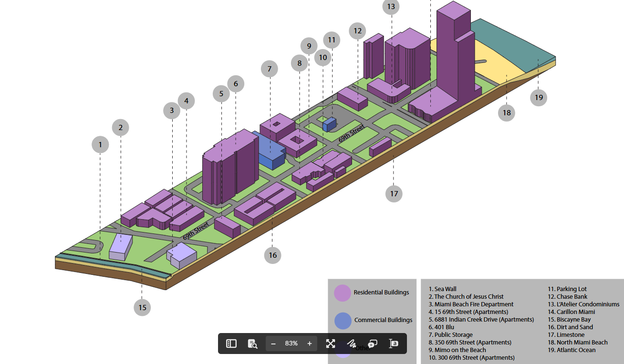Click the "Residential Buildings" legend label

coord(381,293)
